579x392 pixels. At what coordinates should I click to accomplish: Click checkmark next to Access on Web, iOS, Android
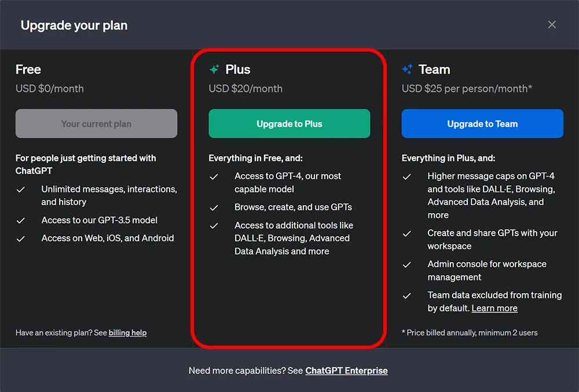(21, 239)
